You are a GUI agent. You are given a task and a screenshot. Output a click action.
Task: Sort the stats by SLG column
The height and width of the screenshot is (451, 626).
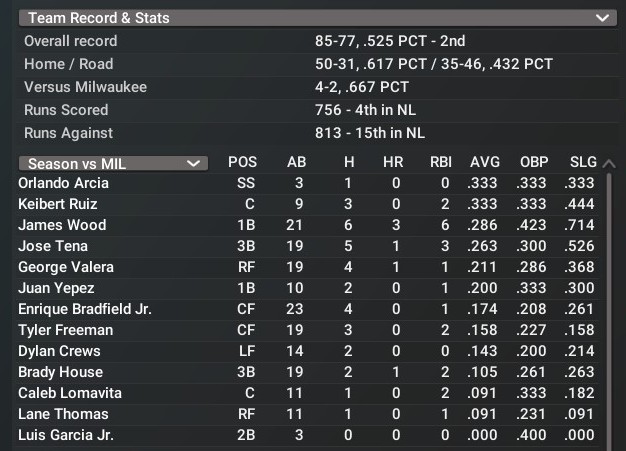coord(582,162)
